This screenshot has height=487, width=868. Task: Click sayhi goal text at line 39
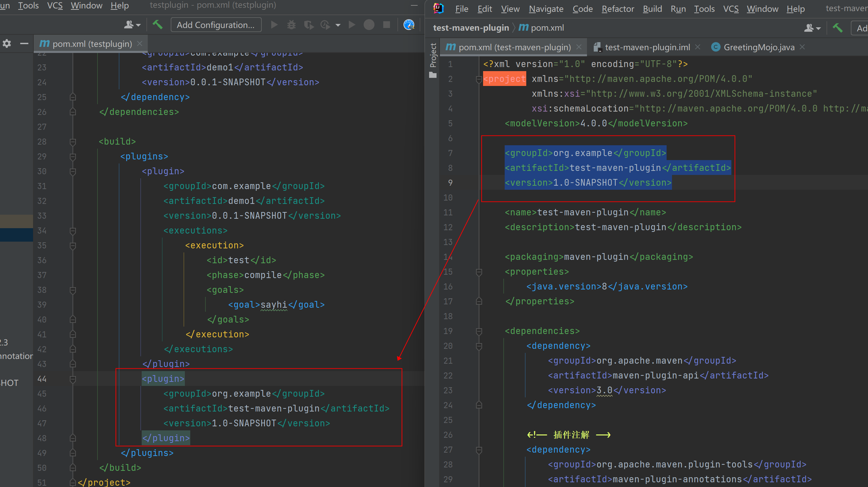click(274, 305)
